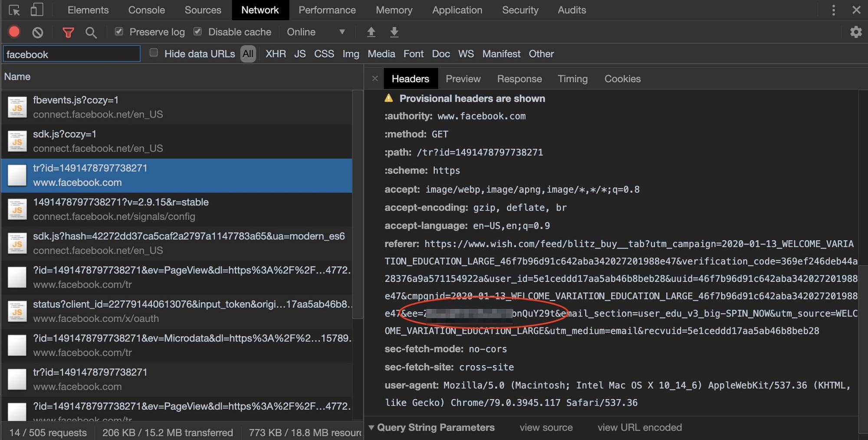Select the sdk.js?hash=42272dd request row
This screenshot has height=440, width=868.
click(x=177, y=243)
